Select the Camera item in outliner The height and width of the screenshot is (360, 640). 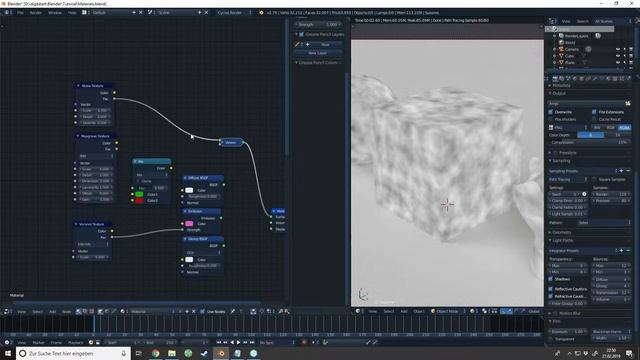pos(571,49)
